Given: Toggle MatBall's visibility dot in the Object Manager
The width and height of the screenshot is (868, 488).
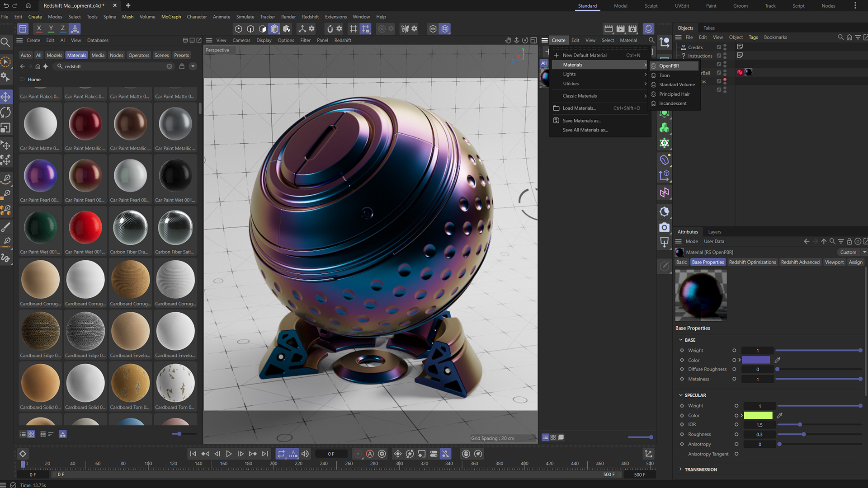Looking at the screenshot, I should 725,71.
